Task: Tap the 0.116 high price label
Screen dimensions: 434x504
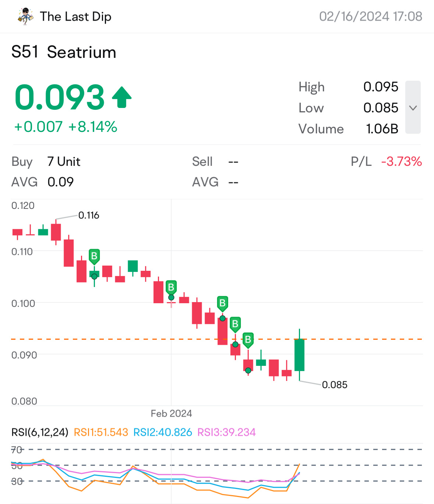Action: 89,215
